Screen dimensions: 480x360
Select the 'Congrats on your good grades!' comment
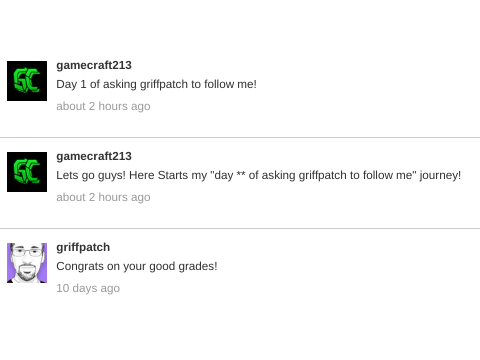[137, 266]
